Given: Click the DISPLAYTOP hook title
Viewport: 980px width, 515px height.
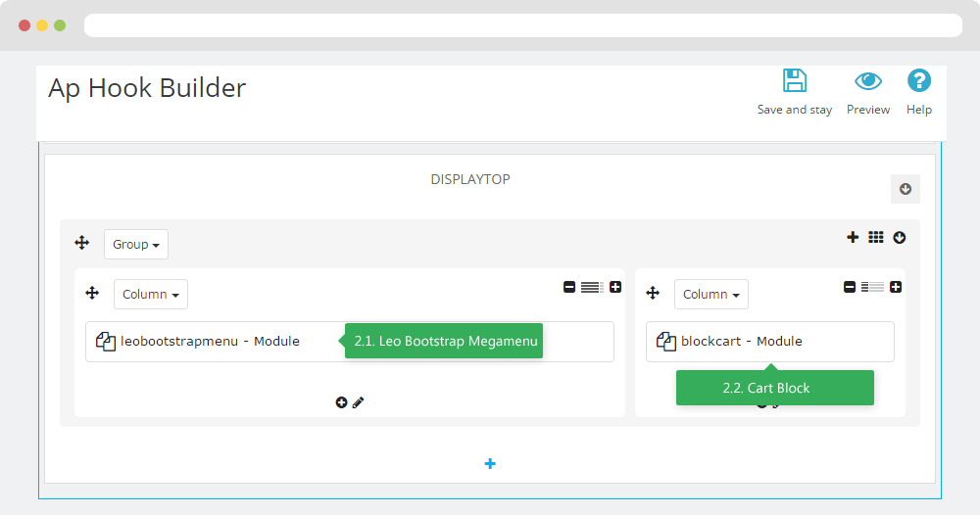Looking at the screenshot, I should pyautogui.click(x=470, y=179).
